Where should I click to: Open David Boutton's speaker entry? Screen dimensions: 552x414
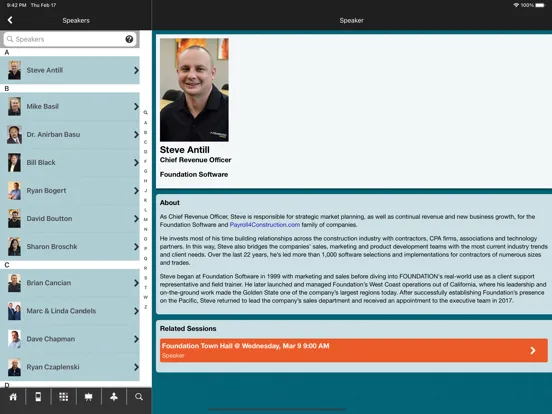click(70, 219)
